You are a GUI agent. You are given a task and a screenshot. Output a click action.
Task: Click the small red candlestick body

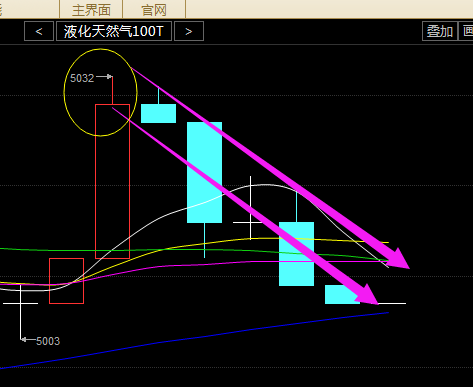(x=66, y=281)
